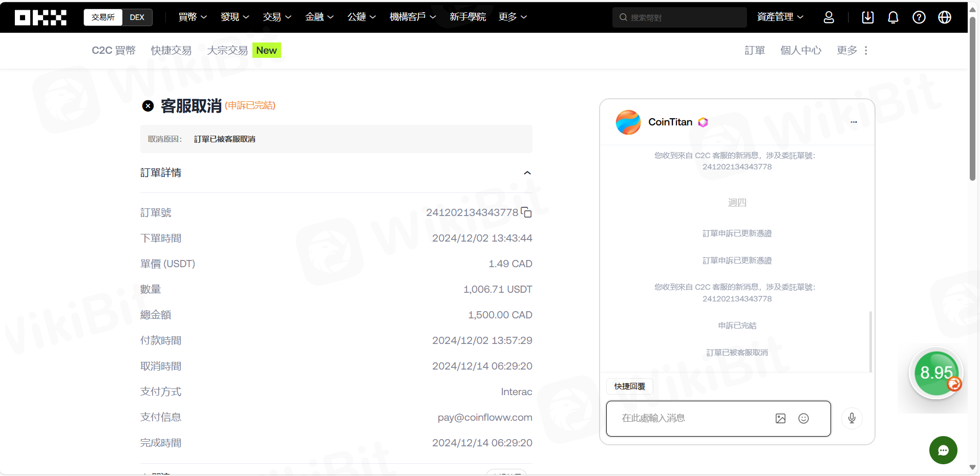Click the 快捷回覆 button
Viewport: 980px width, 476px height.
coord(630,386)
